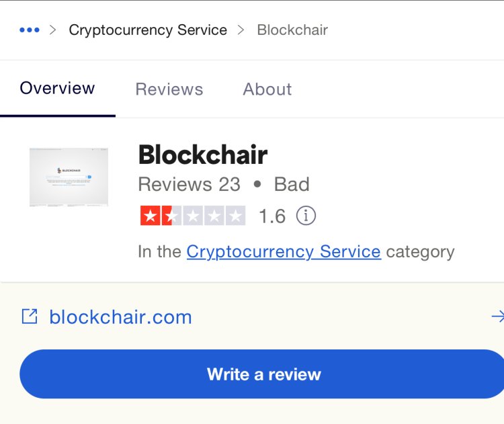
Task: Switch to the Overview tab
Action: coord(57,88)
